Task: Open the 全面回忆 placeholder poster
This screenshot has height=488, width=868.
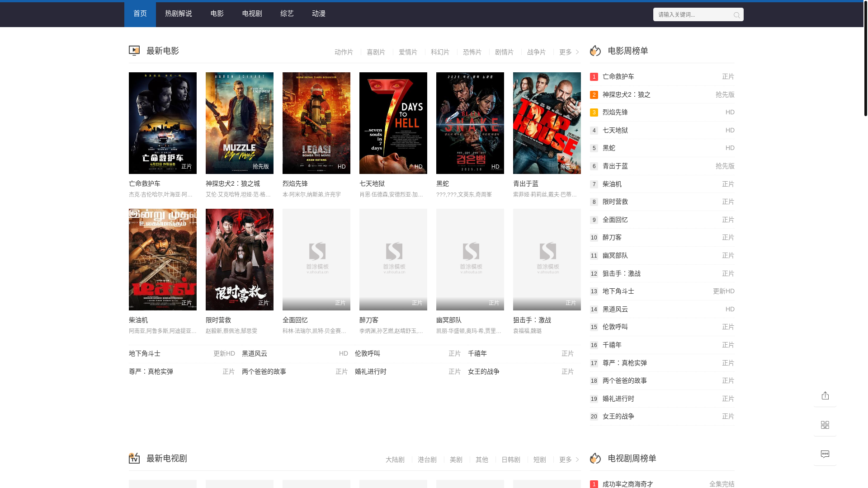Action: (x=316, y=259)
